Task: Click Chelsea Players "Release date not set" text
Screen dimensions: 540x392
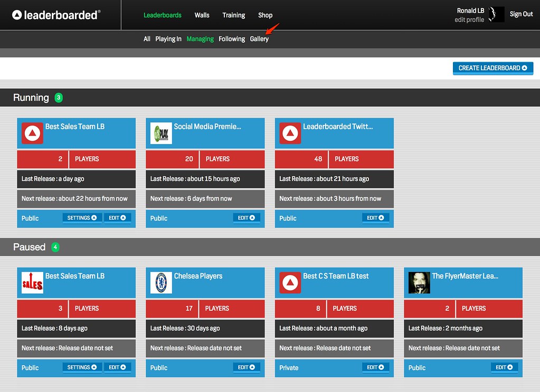Action: click(x=214, y=348)
